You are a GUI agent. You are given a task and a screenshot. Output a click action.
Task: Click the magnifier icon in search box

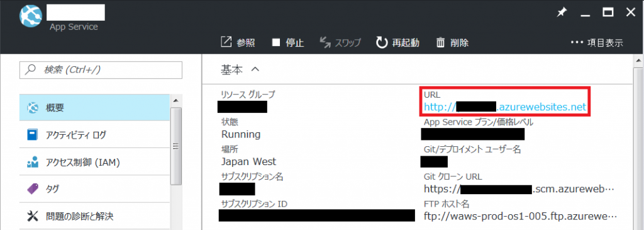(30, 70)
